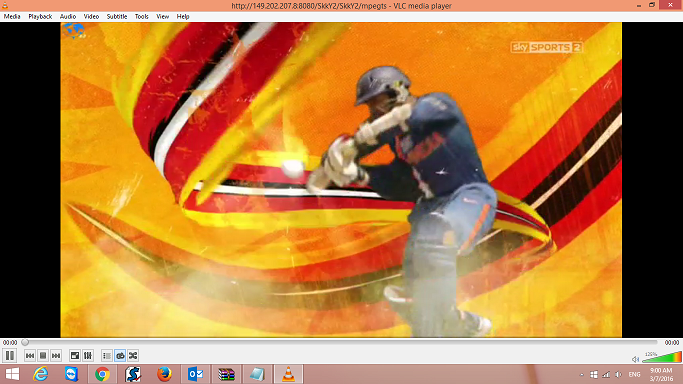
Task: Open the blue S app in taskbar
Action: 133,374
